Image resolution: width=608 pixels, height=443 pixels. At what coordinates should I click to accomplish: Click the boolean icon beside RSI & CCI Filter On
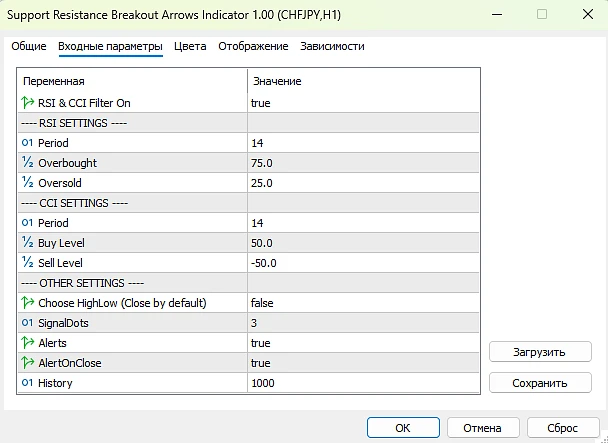pyautogui.click(x=27, y=103)
